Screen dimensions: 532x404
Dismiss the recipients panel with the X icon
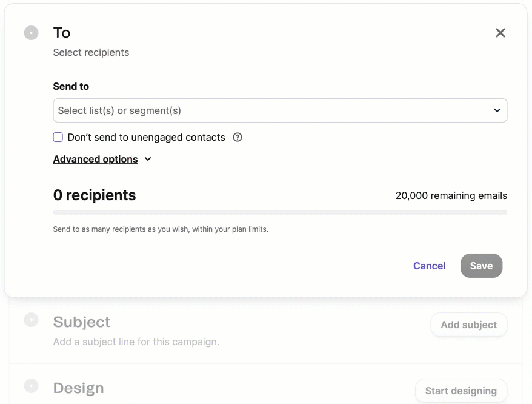[500, 33]
